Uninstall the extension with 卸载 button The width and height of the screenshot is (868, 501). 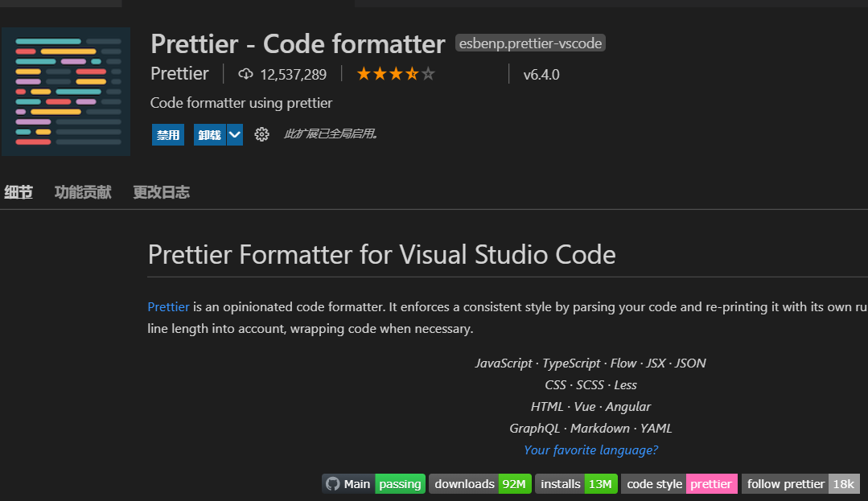pyautogui.click(x=209, y=134)
